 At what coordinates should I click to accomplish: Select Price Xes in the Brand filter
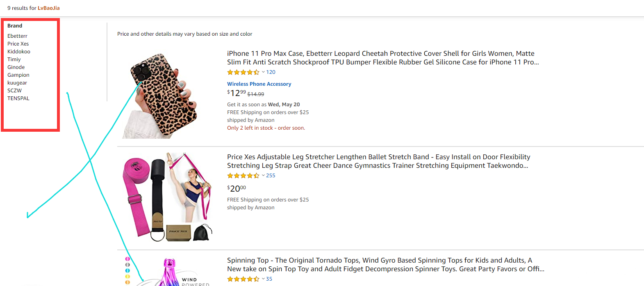pos(18,44)
